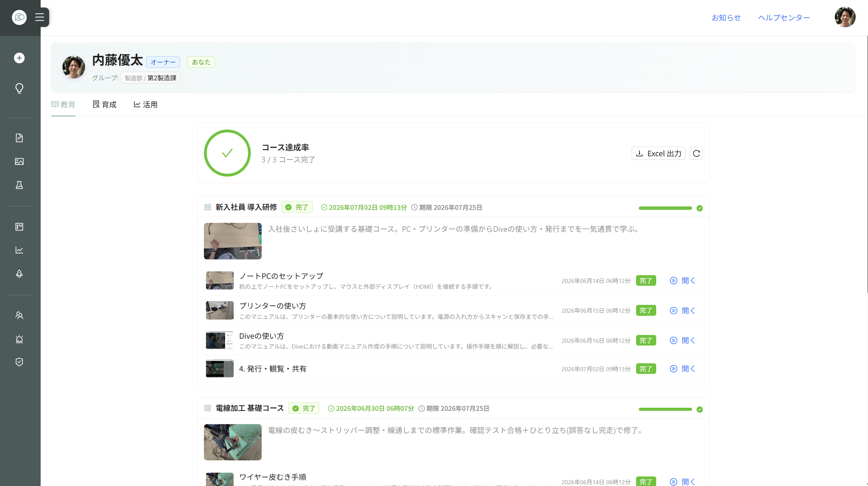Open the alarm siren icon in sidebar
This screenshot has width=868, height=486.
tap(19, 339)
